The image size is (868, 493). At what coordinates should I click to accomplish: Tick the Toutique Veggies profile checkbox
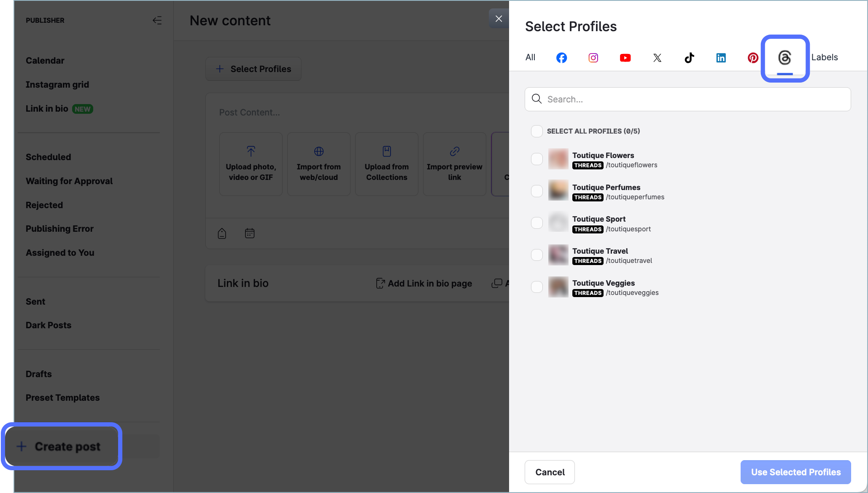pyautogui.click(x=536, y=287)
